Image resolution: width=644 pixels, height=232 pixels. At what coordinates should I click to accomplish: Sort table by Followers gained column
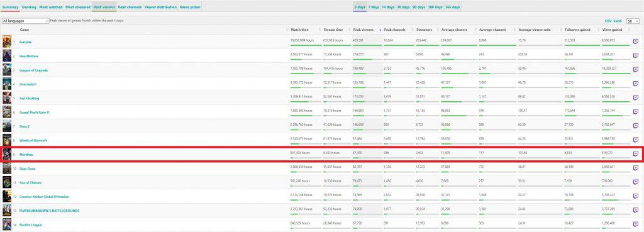pyautogui.click(x=577, y=30)
